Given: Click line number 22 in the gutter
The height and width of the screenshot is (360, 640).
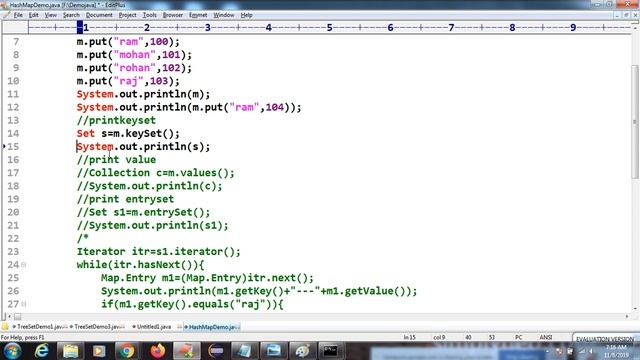Looking at the screenshot, I should 13,238.
